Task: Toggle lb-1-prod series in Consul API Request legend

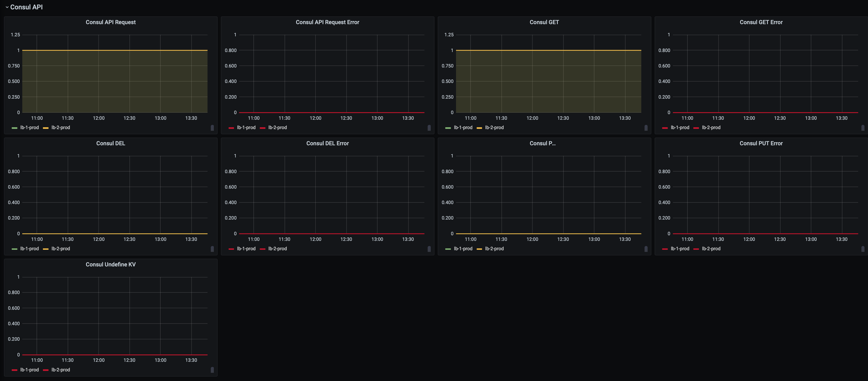Action: (x=29, y=127)
